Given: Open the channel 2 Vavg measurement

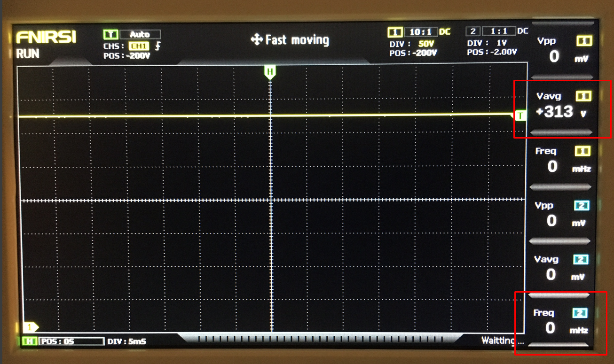Looking at the screenshot, I should pos(559,269).
